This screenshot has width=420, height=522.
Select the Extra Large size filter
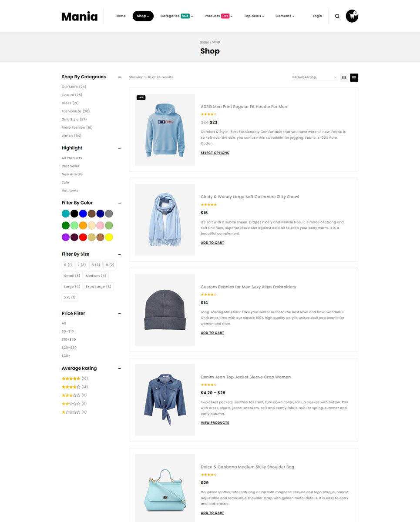point(99,287)
